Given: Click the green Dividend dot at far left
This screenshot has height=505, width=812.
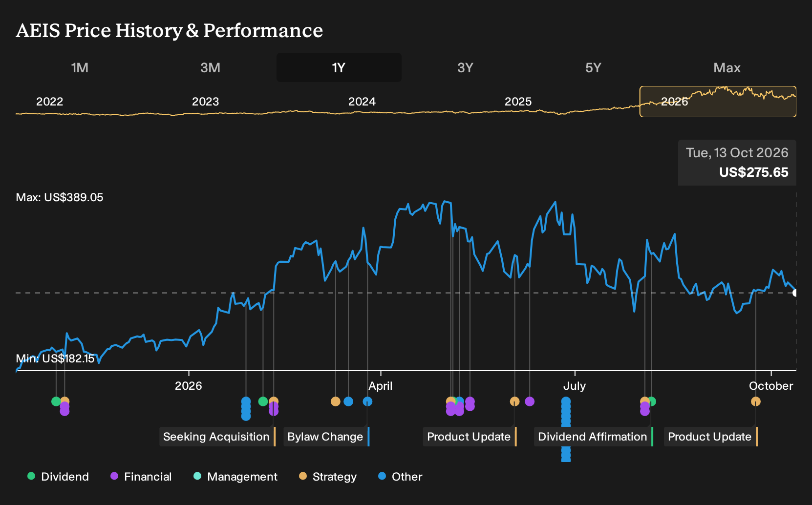Looking at the screenshot, I should coord(56,401).
